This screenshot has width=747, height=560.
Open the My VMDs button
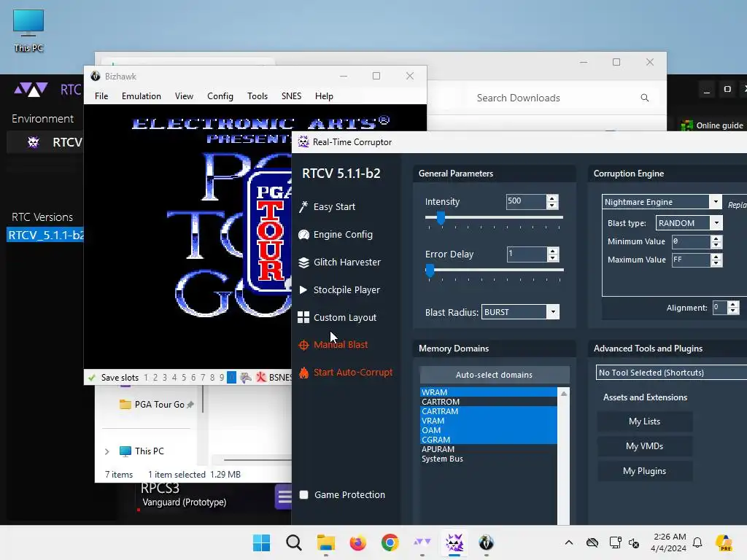(x=645, y=446)
